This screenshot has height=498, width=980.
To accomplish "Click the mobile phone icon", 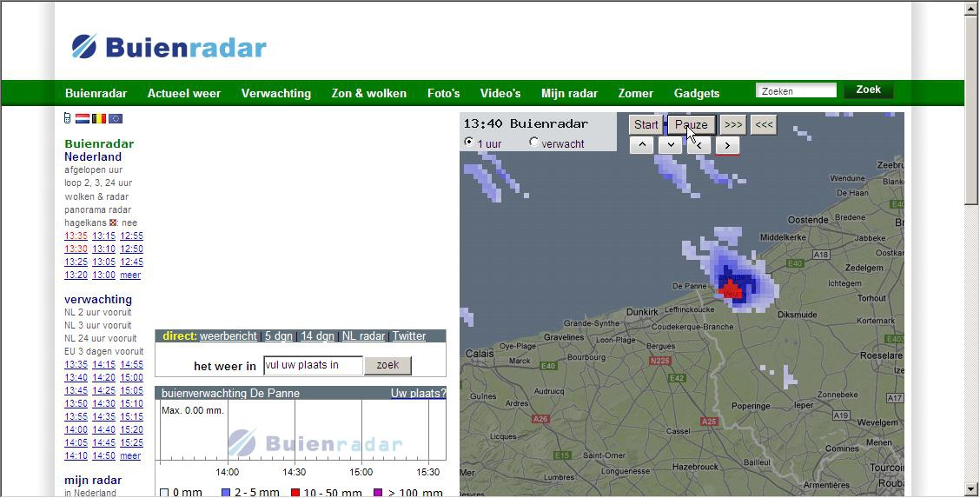I will pyautogui.click(x=68, y=118).
